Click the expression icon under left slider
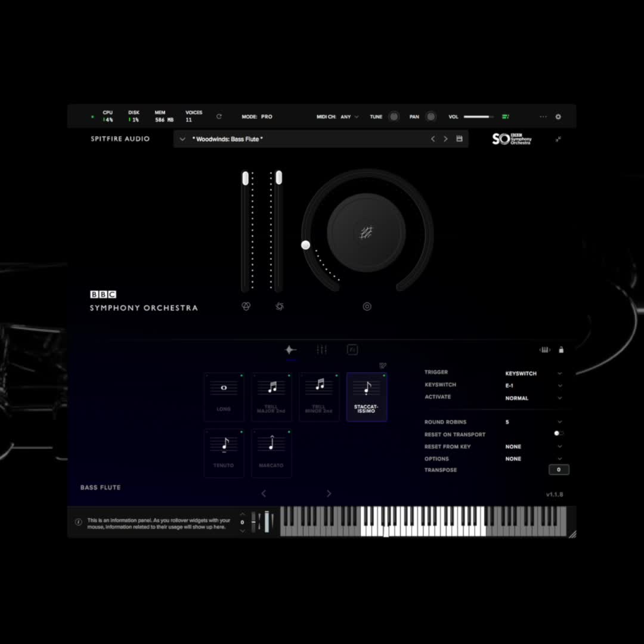The image size is (644, 644). coord(246,306)
